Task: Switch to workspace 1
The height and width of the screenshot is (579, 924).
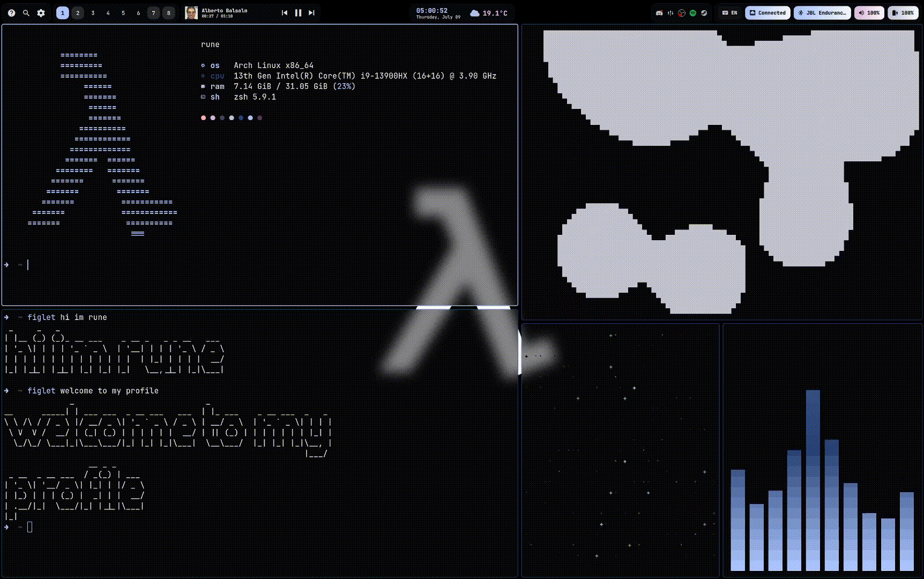Action: 63,13
